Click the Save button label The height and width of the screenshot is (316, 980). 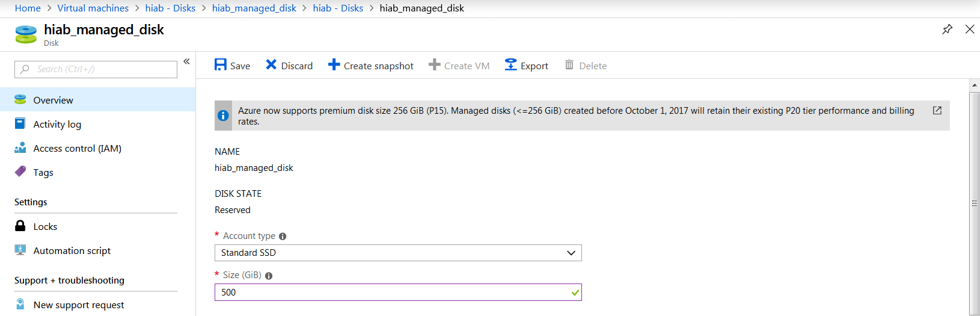(240, 66)
